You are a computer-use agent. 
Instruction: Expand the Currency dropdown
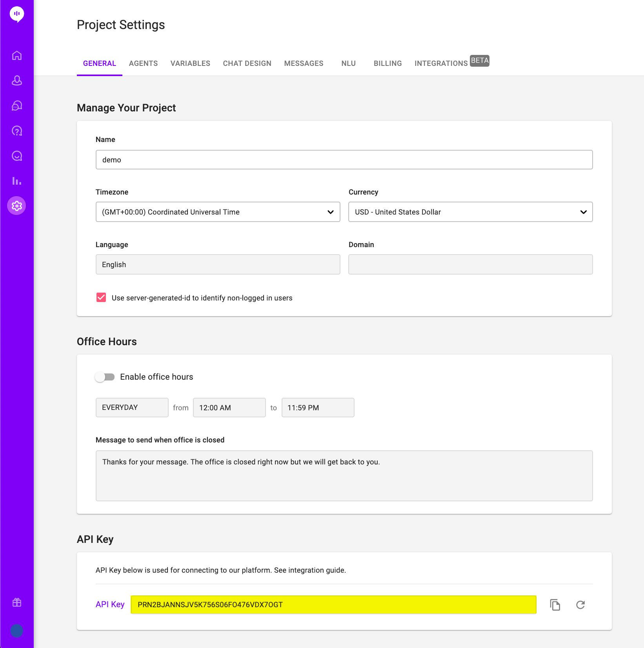[470, 212]
